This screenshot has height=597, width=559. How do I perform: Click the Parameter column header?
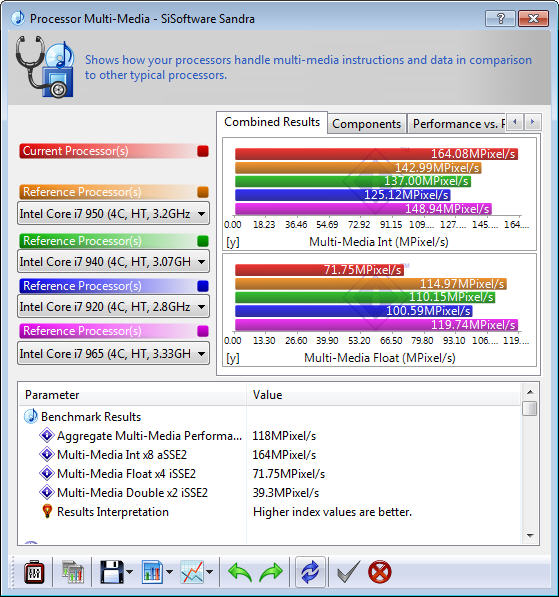click(x=133, y=395)
